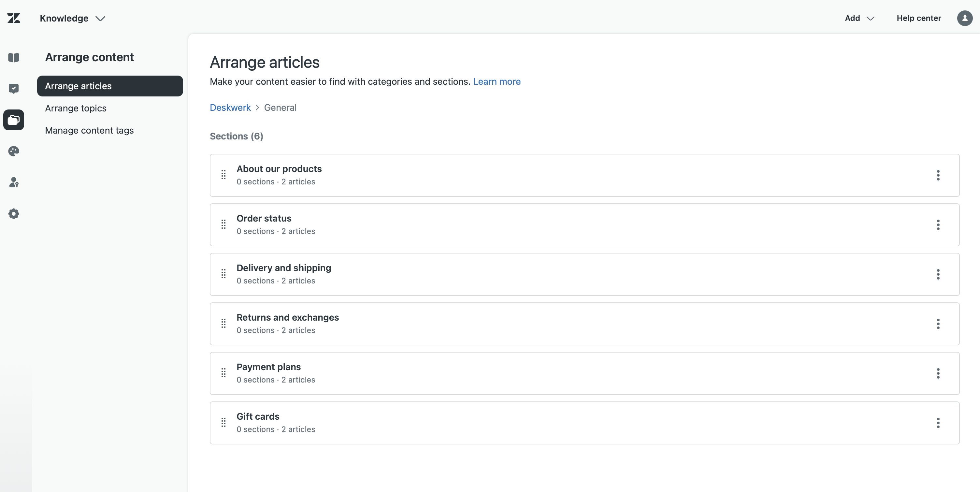Open the articles book icon in sidebar

14,57
